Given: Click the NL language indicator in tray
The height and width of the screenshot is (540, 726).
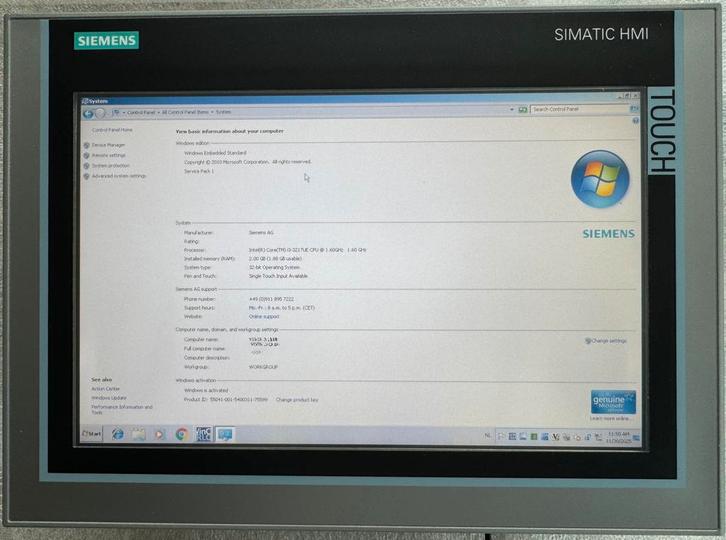Looking at the screenshot, I should click(x=488, y=435).
